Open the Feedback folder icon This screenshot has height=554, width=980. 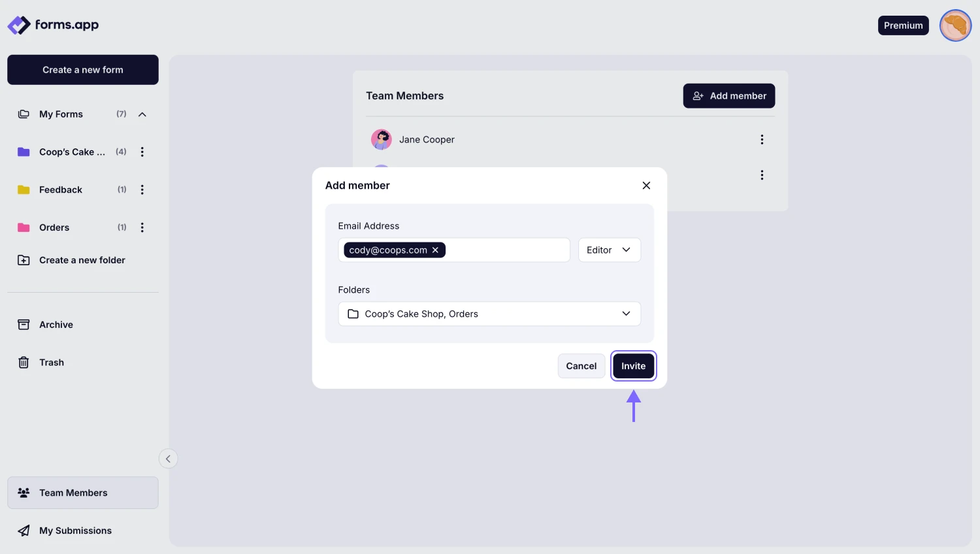24,189
